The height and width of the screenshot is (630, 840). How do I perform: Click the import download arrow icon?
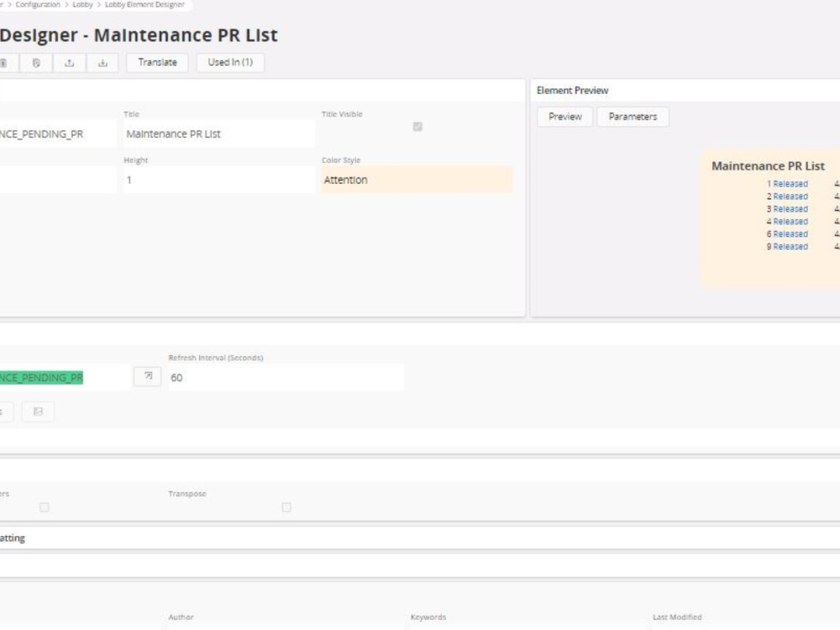(102, 63)
